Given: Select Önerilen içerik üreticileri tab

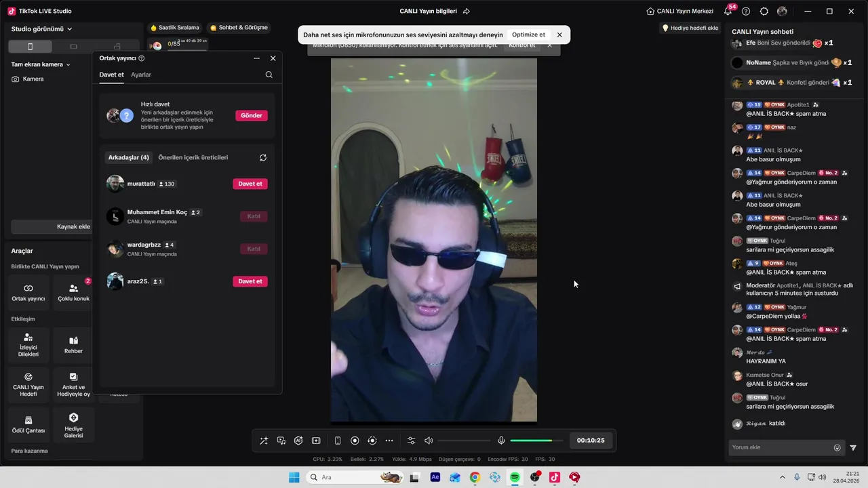Looking at the screenshot, I should (193, 157).
